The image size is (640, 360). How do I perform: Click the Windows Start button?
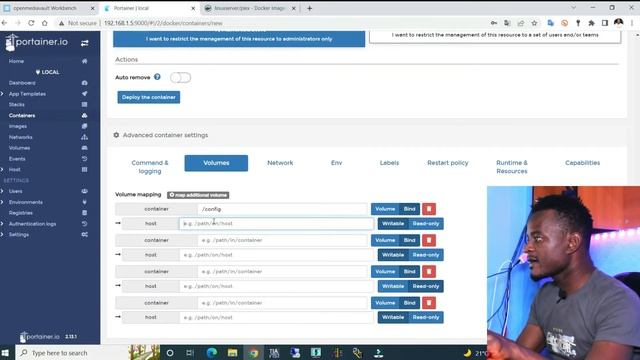pos(5,353)
